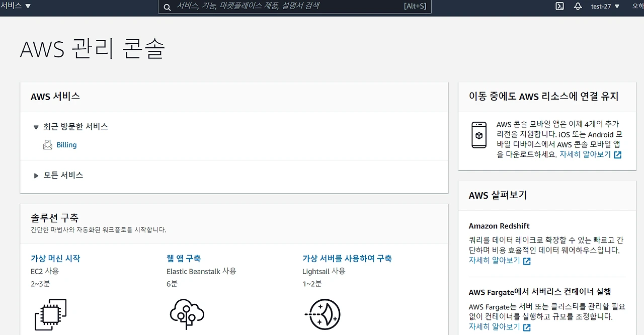Screen dimensions: 644x335
Task: Open 자세히 알아보기 for mobile console app
Action: 585,155
